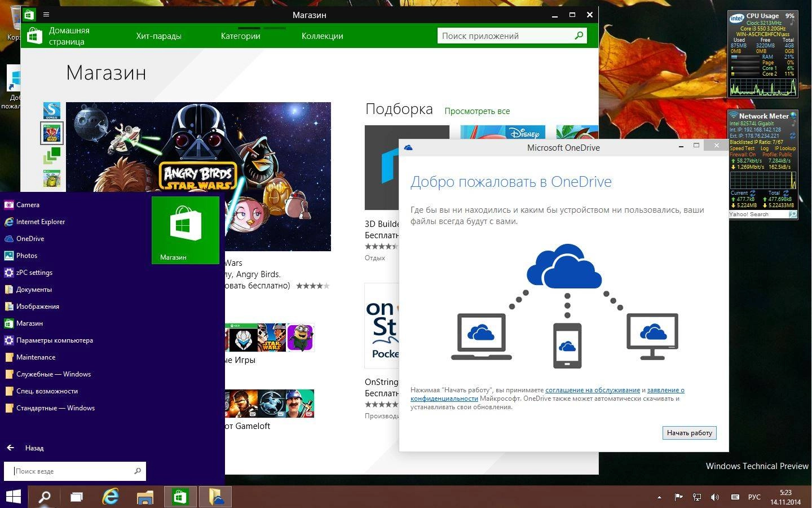This screenshot has height=508, width=812.
Task: Open the hamburger menu in the Магазин title bar
Action: coord(46,15)
